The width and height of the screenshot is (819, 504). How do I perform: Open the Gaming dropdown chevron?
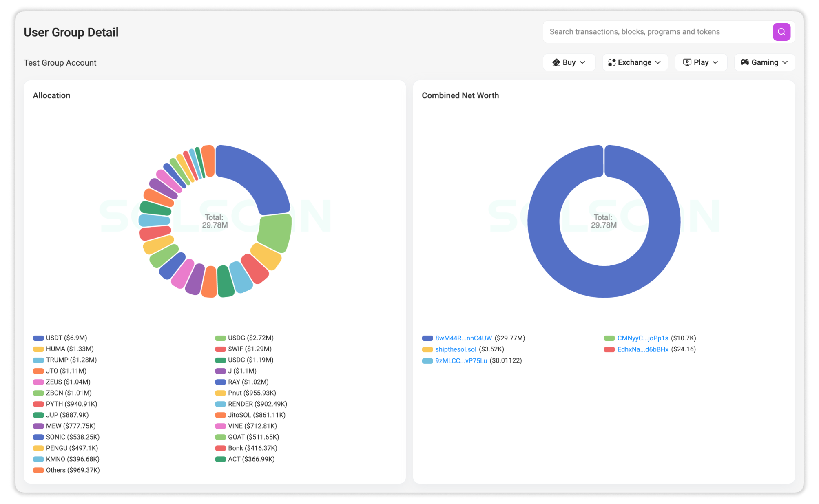point(785,62)
